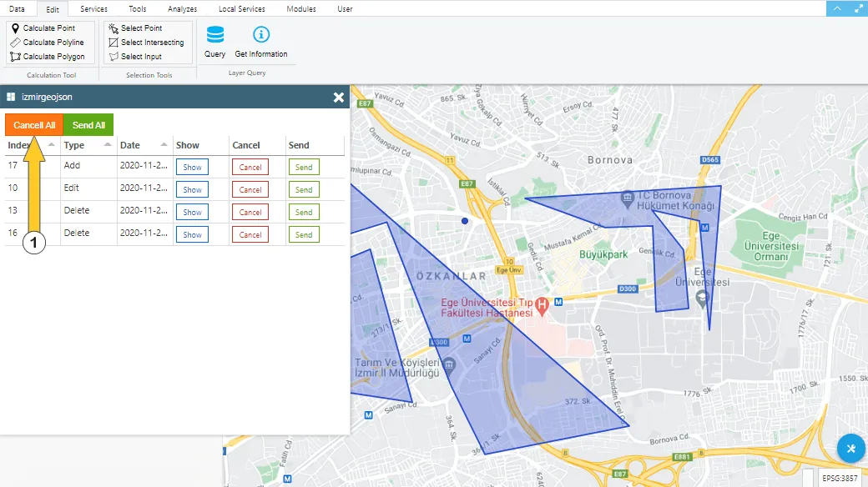This screenshot has height=487, width=868.
Task: Show the Delete record with index 16
Action: click(x=192, y=234)
